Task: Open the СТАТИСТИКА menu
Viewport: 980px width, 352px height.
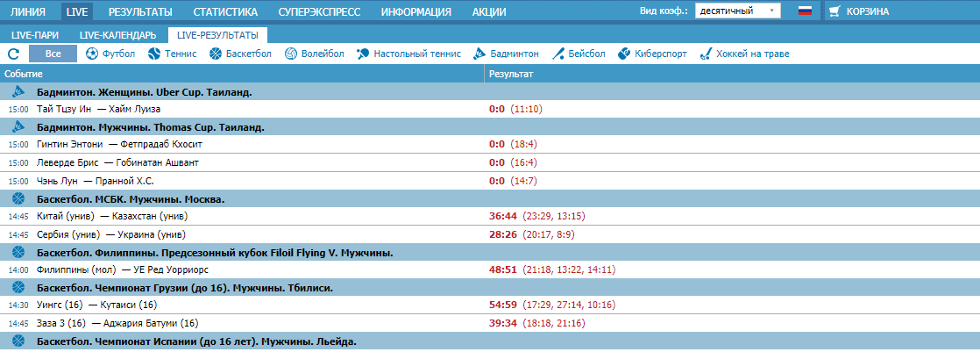Action: click(225, 11)
